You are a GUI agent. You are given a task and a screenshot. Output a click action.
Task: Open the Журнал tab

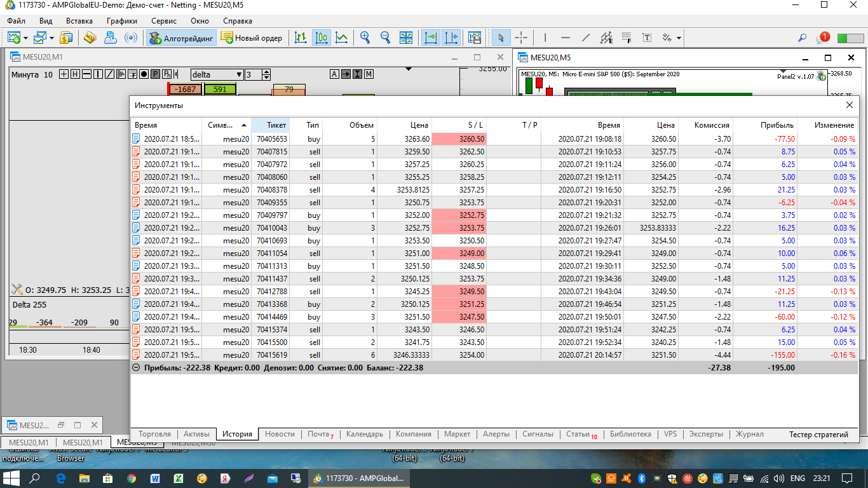pyautogui.click(x=750, y=434)
